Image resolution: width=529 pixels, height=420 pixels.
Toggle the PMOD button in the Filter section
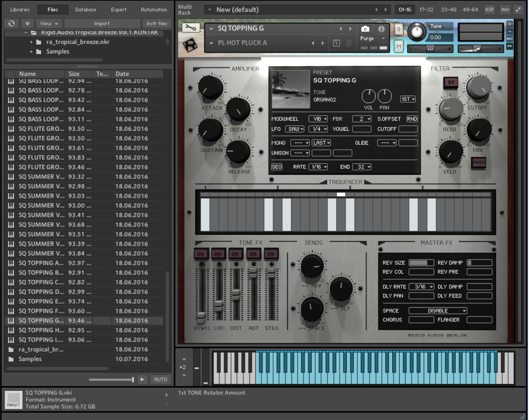click(x=478, y=163)
